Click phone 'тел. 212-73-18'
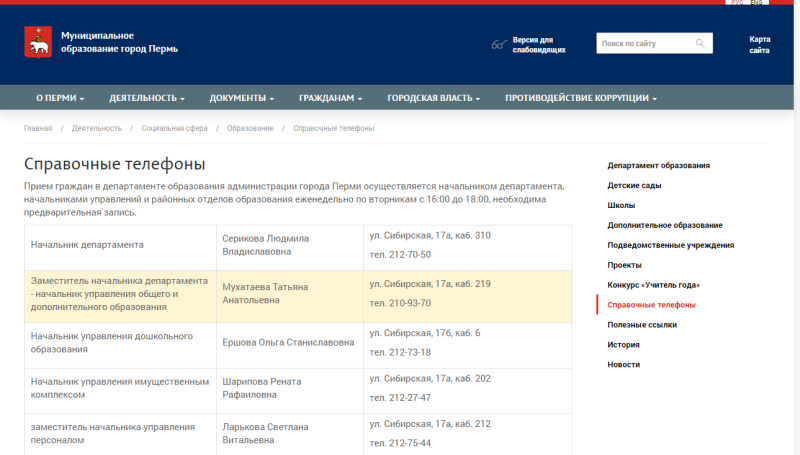800x455 pixels. click(401, 352)
